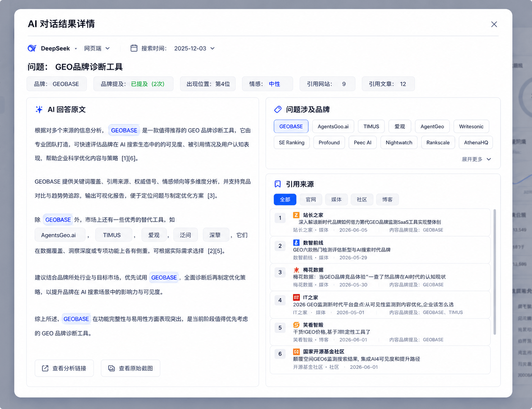Viewport: 532px width, 409px height.
Task: Close the AI 对话结果详情 dialog
Action: point(494,24)
